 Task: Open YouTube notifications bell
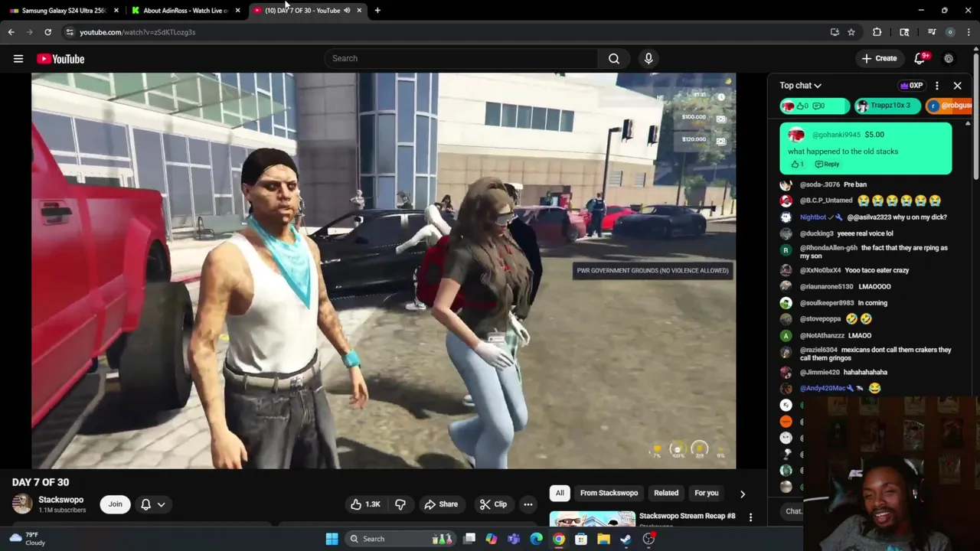[920, 58]
